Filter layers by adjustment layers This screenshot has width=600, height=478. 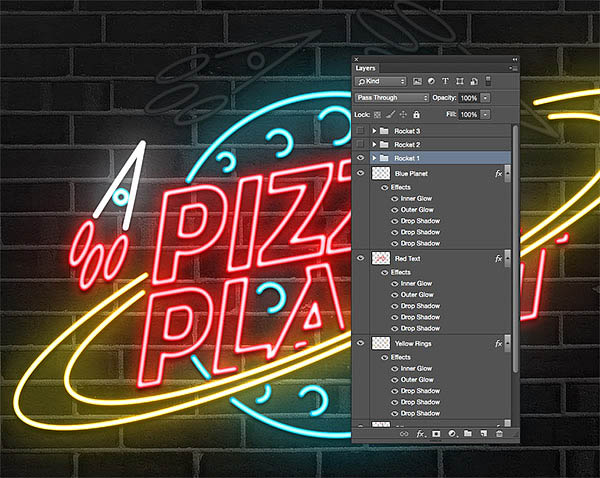tap(430, 81)
